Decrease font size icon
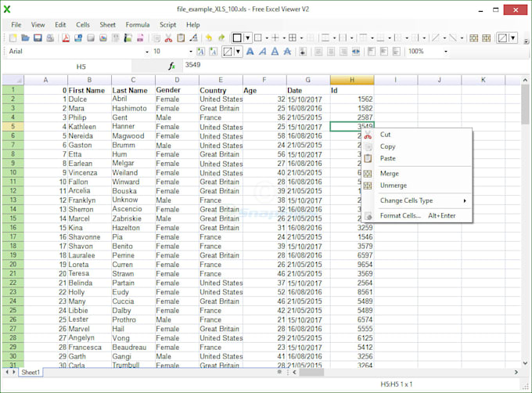This screenshot has width=532, height=393. pos(213,52)
